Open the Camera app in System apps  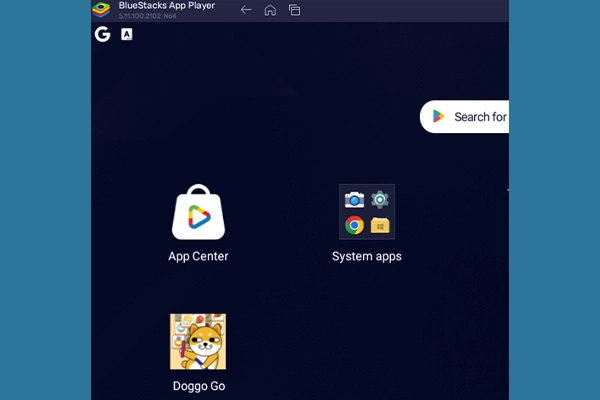point(354,199)
